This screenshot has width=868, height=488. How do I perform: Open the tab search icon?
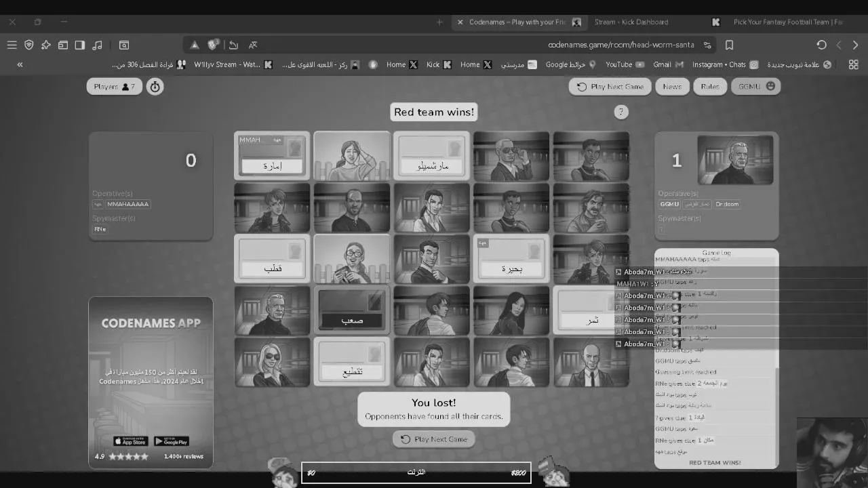tap(124, 45)
